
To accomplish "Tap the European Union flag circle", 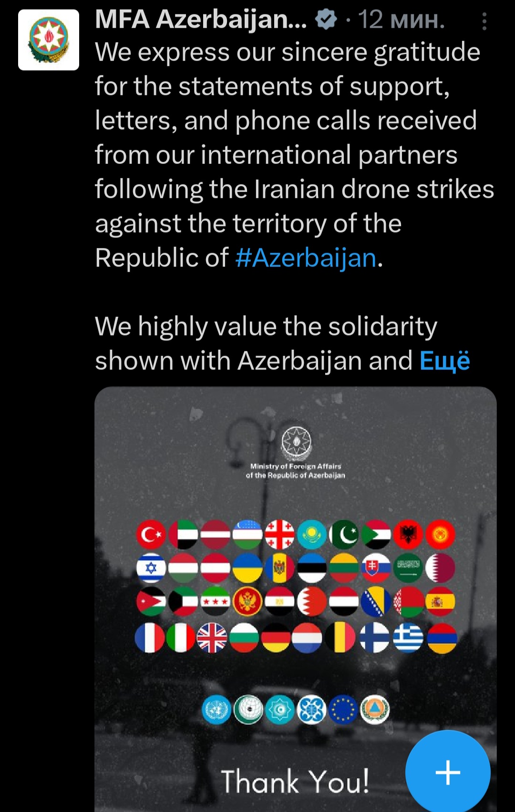I will coord(343,710).
